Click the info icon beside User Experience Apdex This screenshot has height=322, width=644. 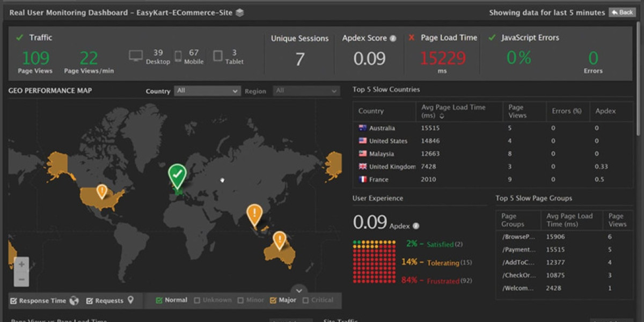416,226
